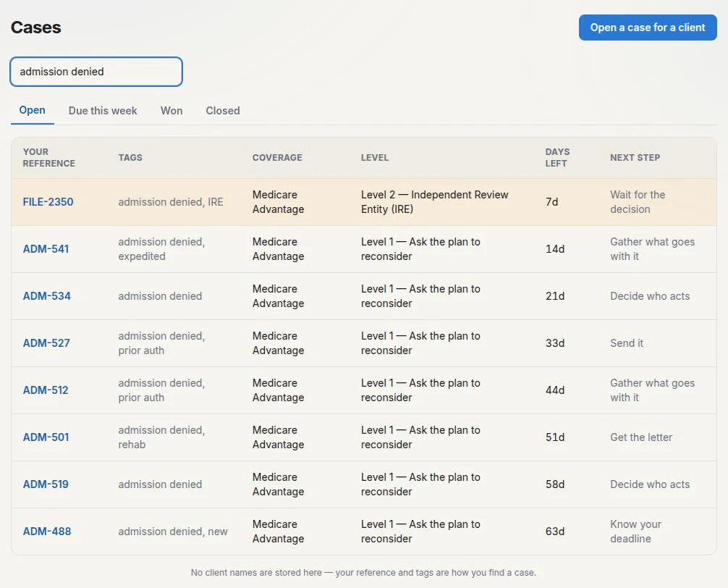Screen dimensions: 728x588
Task: Click the '14d' days left value
Action: (x=555, y=249)
